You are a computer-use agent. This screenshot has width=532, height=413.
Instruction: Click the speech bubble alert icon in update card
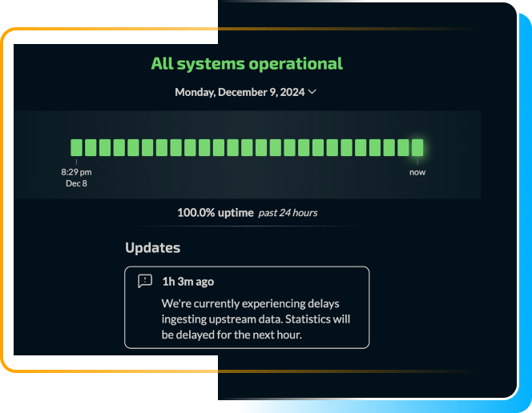[145, 281]
